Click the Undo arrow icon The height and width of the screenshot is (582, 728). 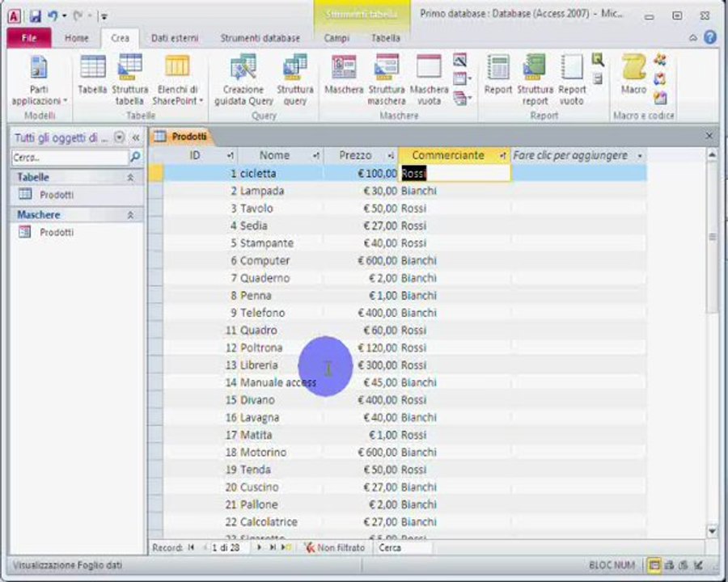pyautogui.click(x=53, y=16)
